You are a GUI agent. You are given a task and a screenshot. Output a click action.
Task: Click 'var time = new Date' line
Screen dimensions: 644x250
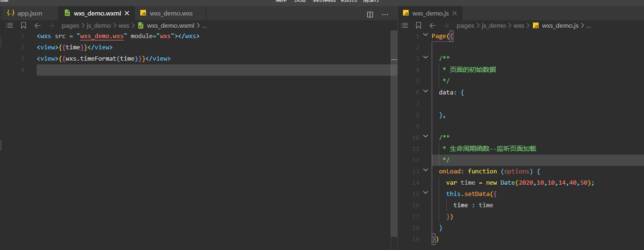click(x=520, y=183)
